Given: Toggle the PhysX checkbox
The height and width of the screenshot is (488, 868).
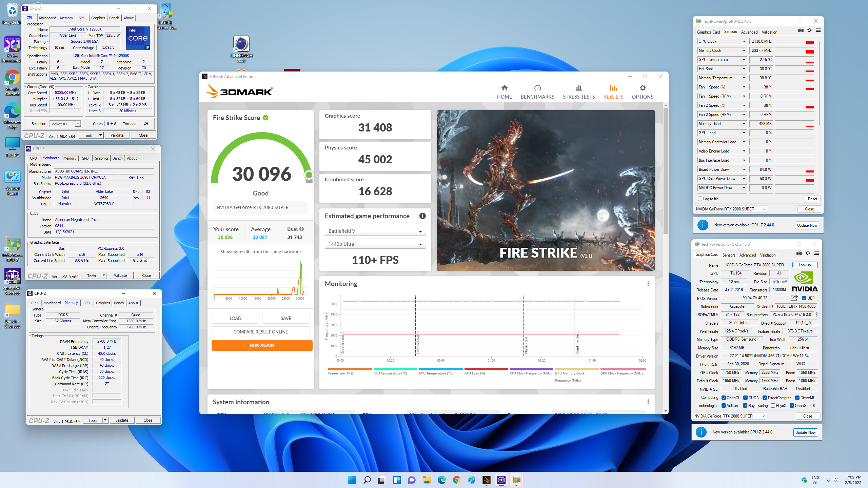Looking at the screenshot, I should pos(773,406).
